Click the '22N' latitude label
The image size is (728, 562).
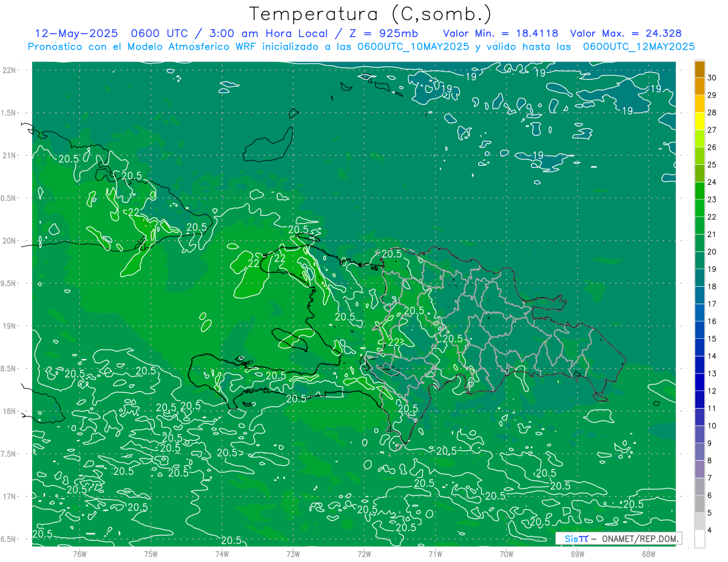(10, 70)
